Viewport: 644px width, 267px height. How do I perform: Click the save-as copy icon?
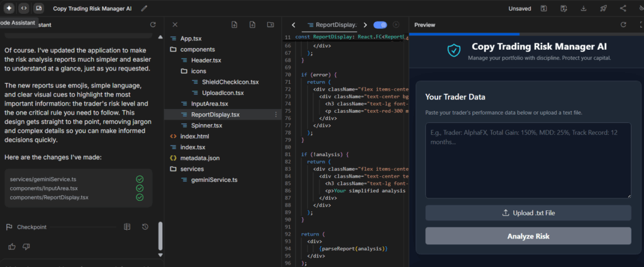564,8
